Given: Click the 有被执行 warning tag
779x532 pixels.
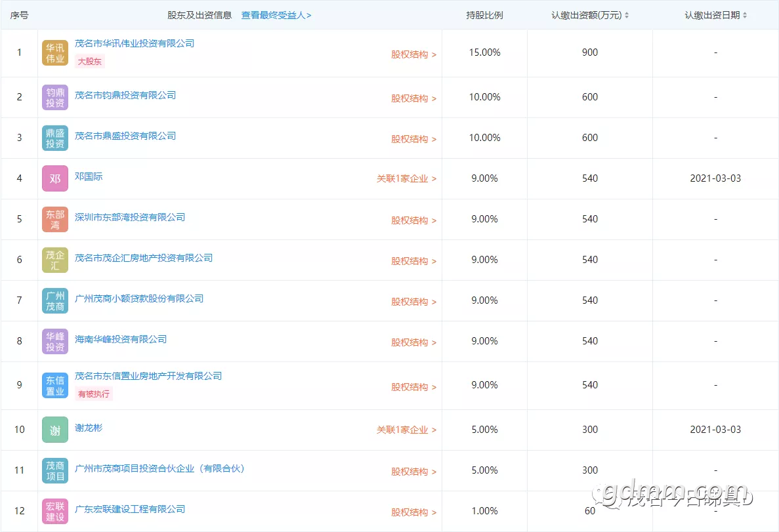Looking at the screenshot, I should tap(94, 394).
